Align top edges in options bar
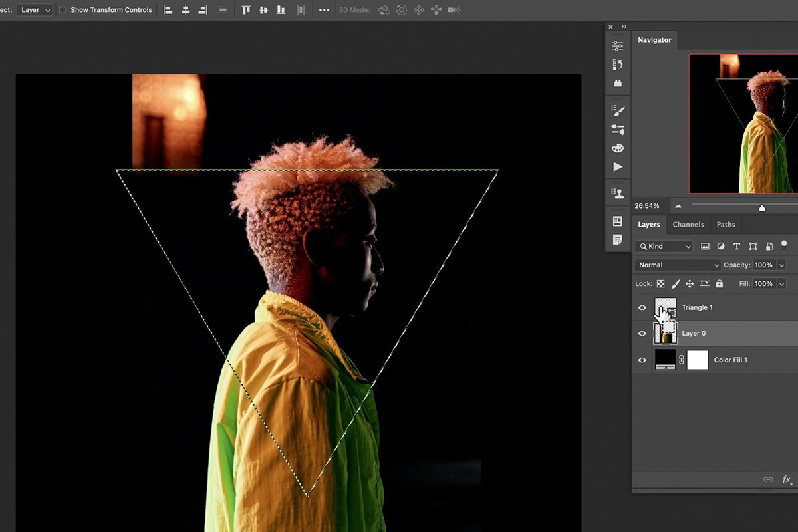This screenshot has width=798, height=532. coord(247,10)
